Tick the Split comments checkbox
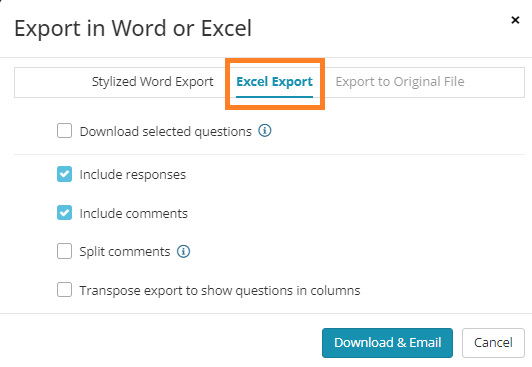The width and height of the screenshot is (532, 367). [64, 251]
